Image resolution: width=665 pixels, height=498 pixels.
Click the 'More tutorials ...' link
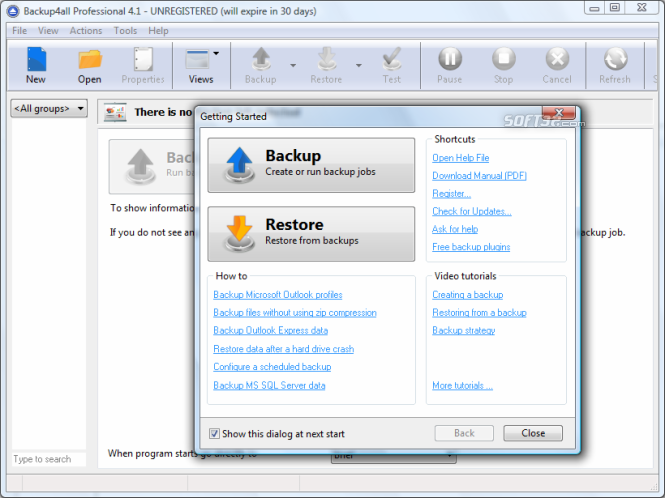click(462, 385)
